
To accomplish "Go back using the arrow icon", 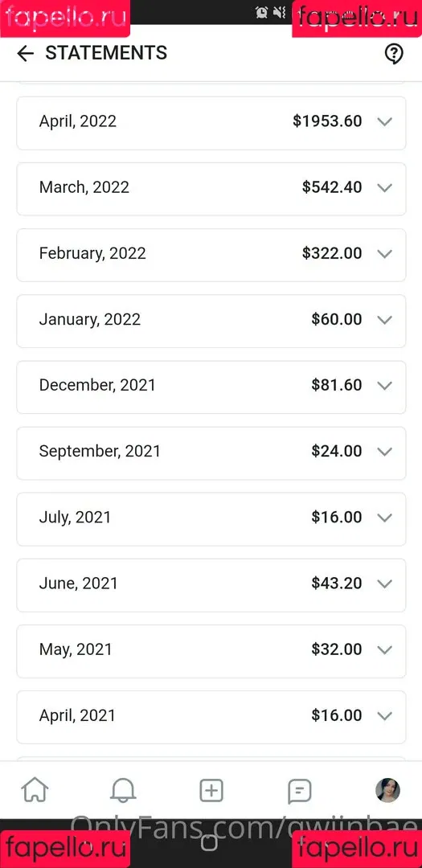I will click(x=26, y=53).
